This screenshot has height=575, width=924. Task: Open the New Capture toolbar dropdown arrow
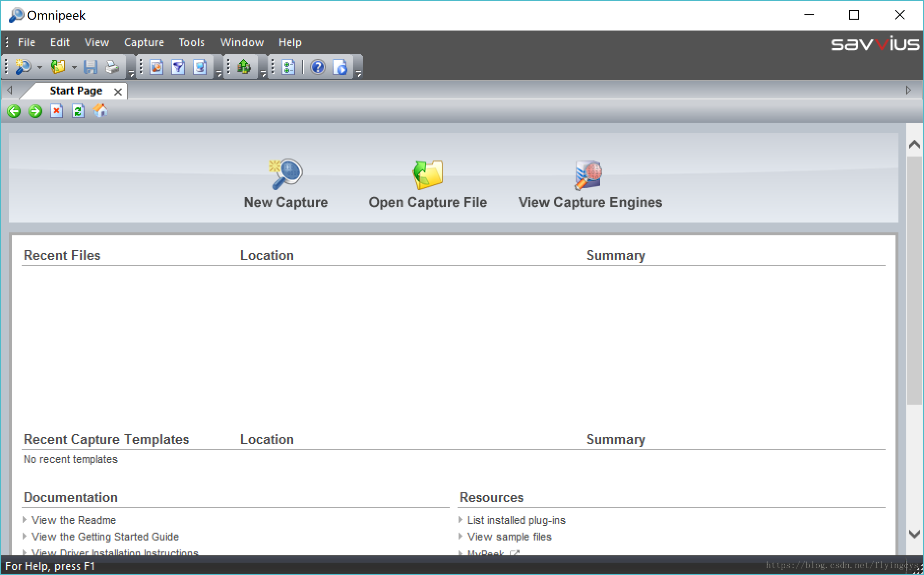click(x=40, y=67)
